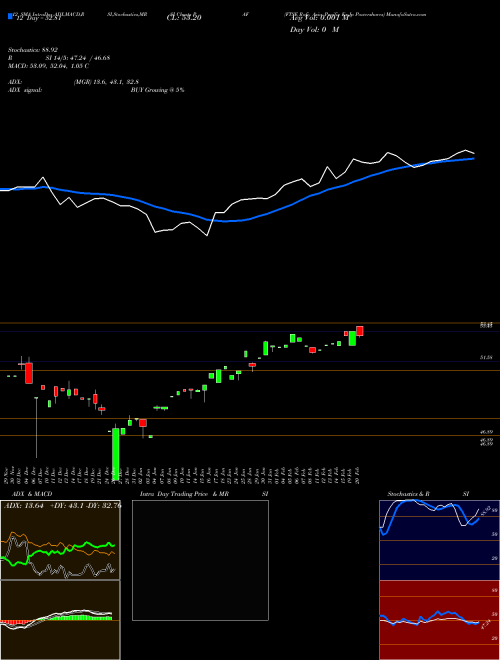Click the 'Intra Day Trading Price & MR' panel title
The width and height of the screenshot is (500, 660).
(184, 494)
